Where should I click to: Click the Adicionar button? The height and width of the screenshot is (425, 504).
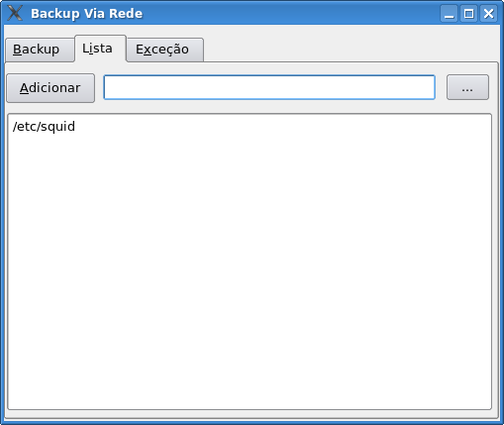[x=50, y=88]
